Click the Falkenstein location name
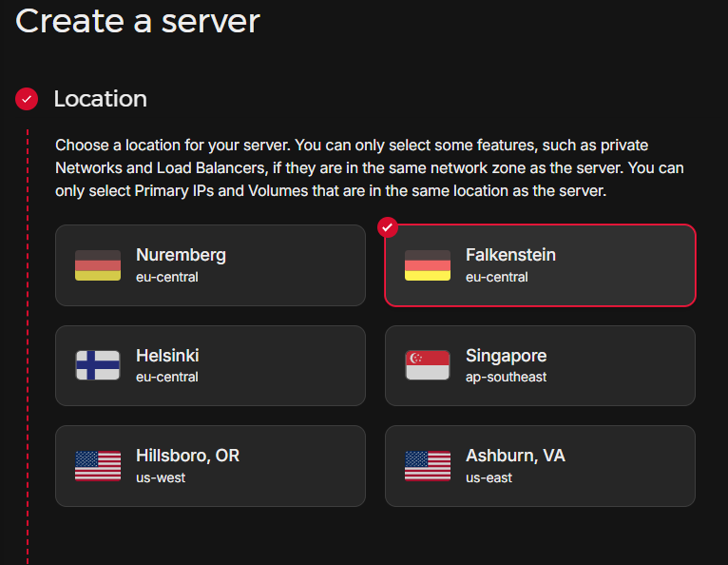This screenshot has height=565, width=728. tap(510, 255)
